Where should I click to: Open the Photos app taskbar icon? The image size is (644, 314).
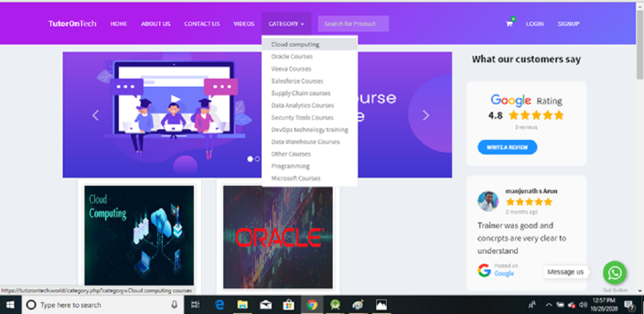tap(381, 305)
